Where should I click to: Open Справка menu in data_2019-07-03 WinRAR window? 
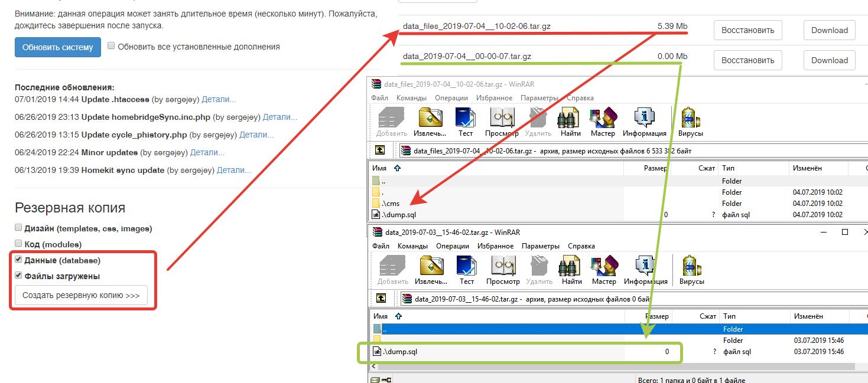[581, 246]
